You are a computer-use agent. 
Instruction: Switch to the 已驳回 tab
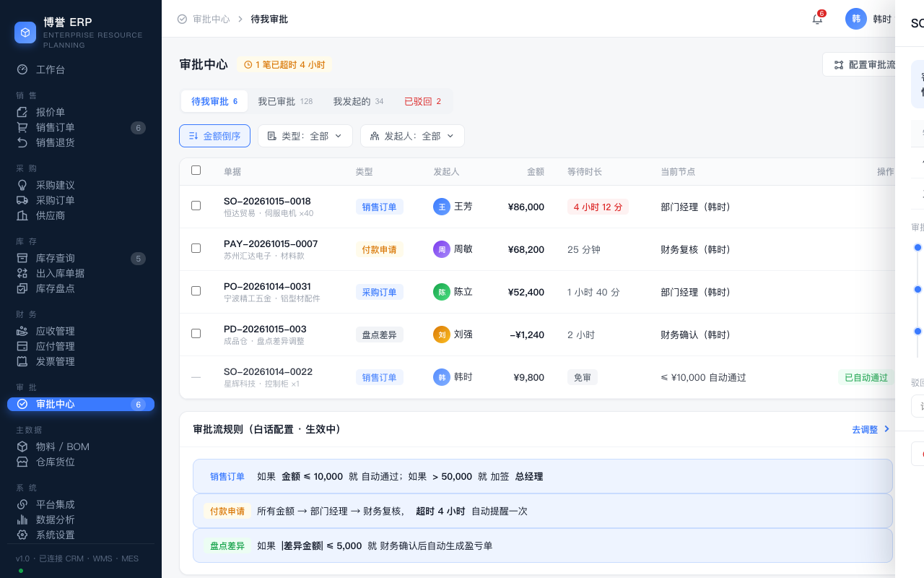pyautogui.click(x=422, y=101)
